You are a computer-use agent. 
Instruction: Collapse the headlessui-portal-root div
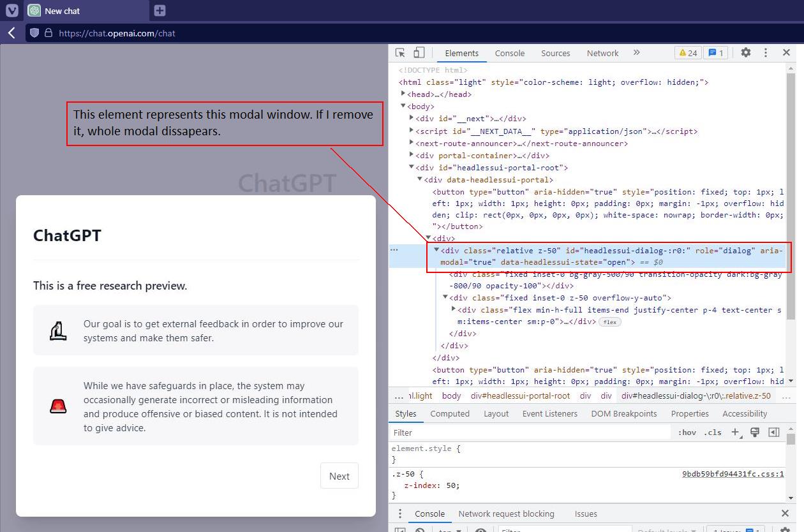[x=412, y=167]
